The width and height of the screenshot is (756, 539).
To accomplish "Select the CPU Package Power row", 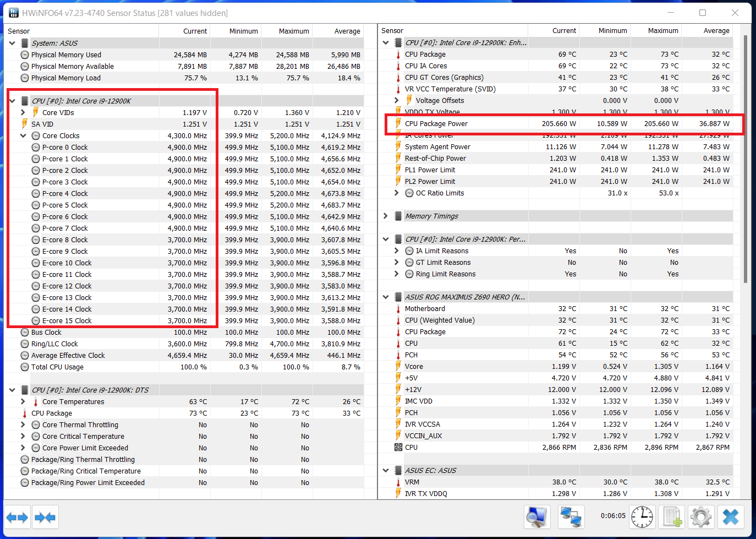I will pos(436,124).
